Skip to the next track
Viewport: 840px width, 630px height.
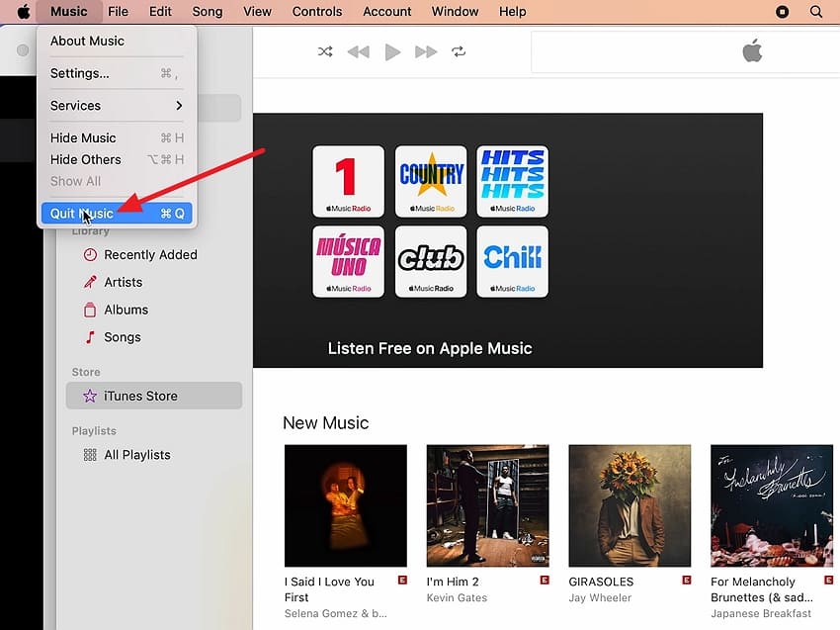(426, 52)
